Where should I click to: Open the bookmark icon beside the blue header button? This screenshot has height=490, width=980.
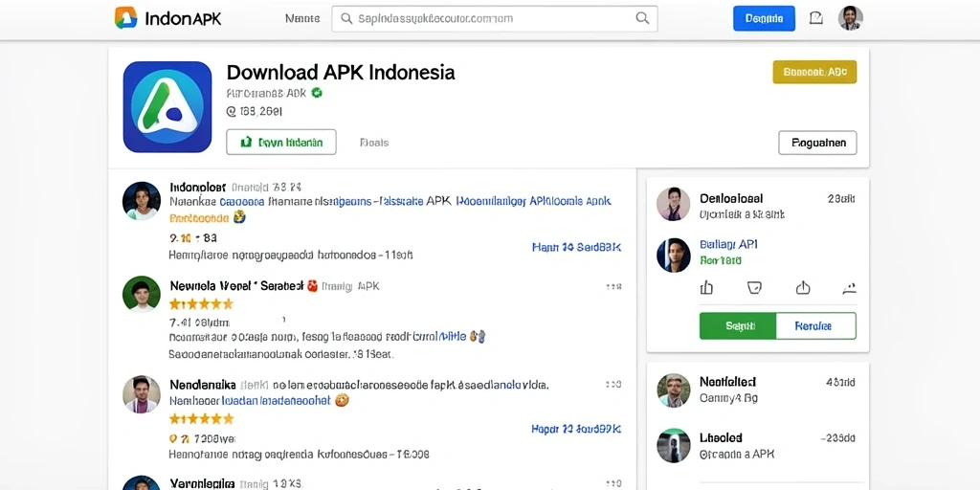tap(815, 18)
